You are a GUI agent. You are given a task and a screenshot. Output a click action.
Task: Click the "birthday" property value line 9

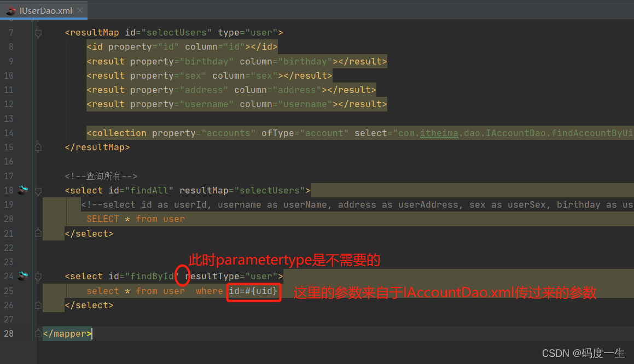[207, 61]
